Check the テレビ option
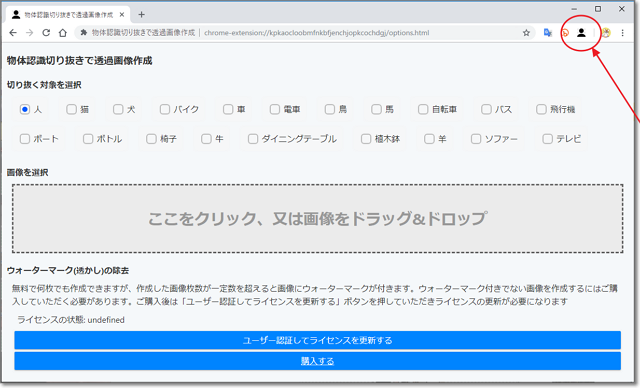 547,139
